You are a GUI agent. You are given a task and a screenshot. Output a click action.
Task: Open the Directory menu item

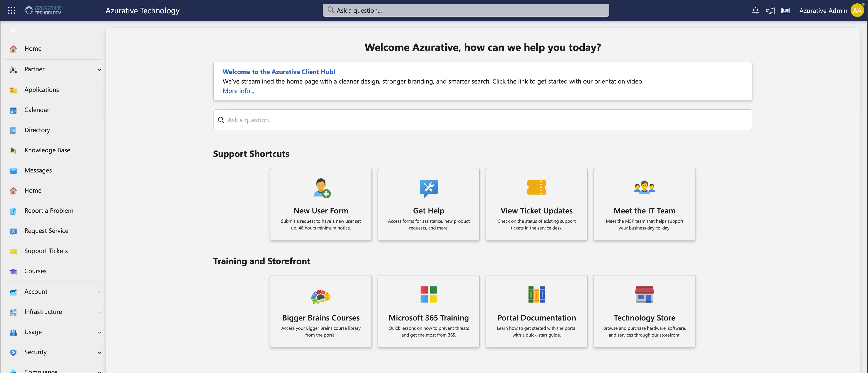click(x=37, y=130)
